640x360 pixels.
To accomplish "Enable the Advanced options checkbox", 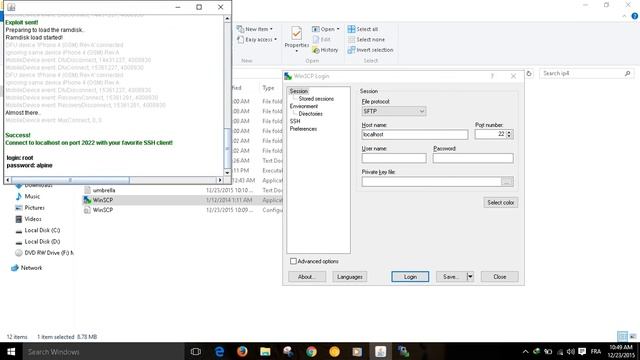I will pos(293,261).
